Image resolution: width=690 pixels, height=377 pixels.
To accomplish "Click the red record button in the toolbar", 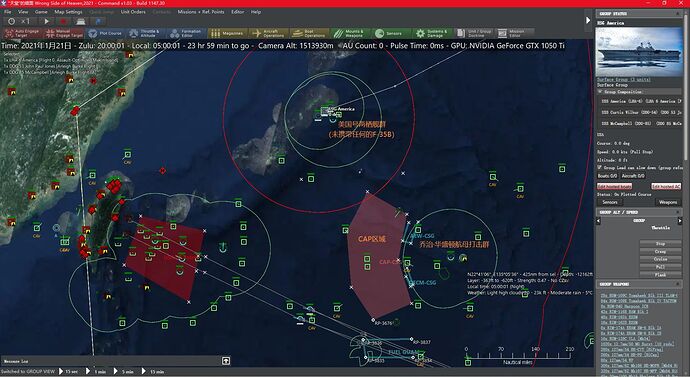I will pos(63,21).
